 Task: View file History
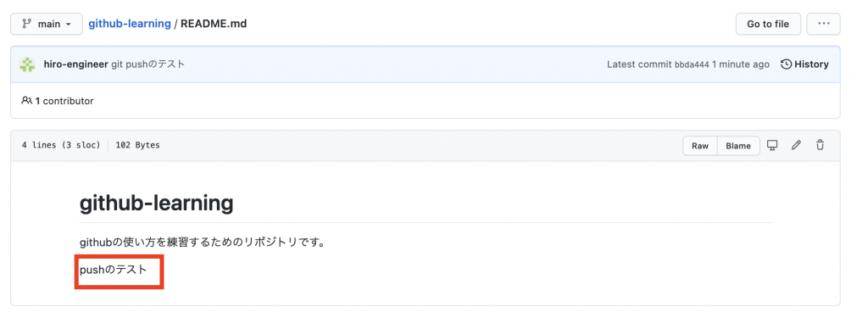pyautogui.click(x=804, y=64)
